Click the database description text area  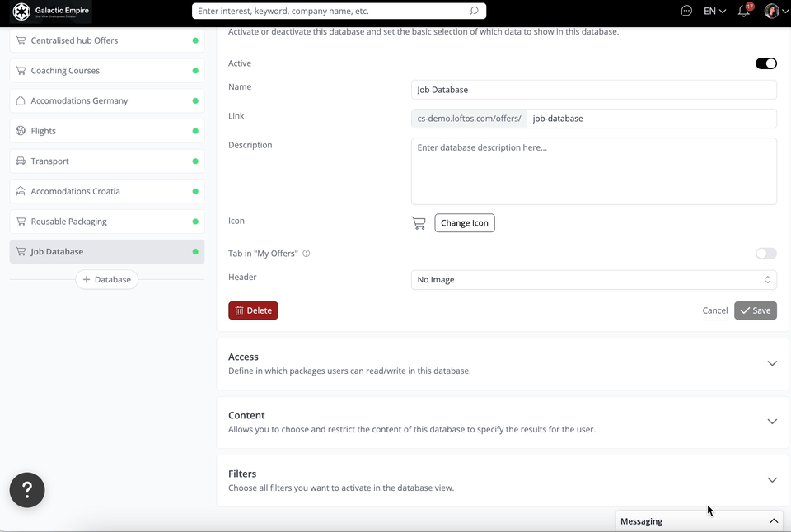coord(593,171)
